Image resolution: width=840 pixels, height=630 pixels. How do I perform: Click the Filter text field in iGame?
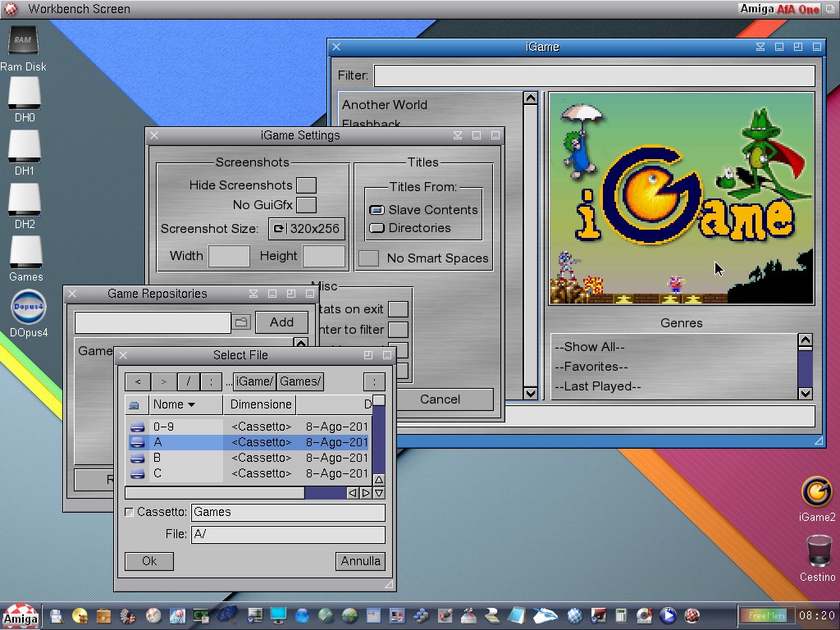[x=594, y=75]
